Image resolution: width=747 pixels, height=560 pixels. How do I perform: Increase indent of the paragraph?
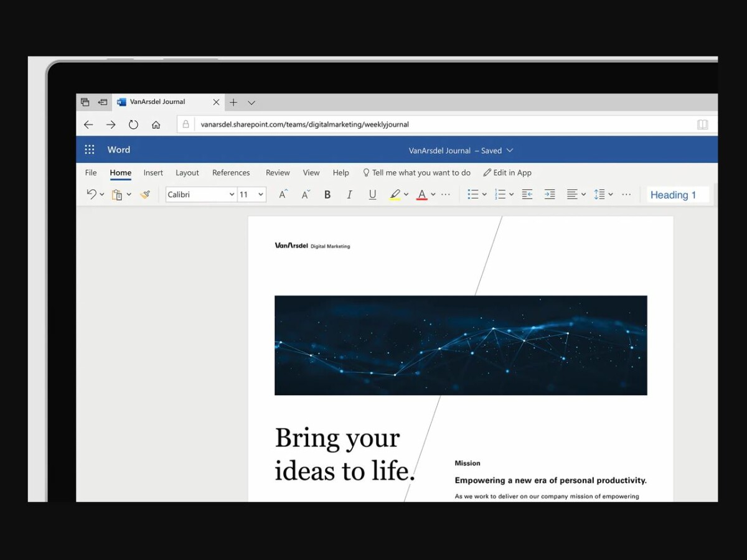550,195
